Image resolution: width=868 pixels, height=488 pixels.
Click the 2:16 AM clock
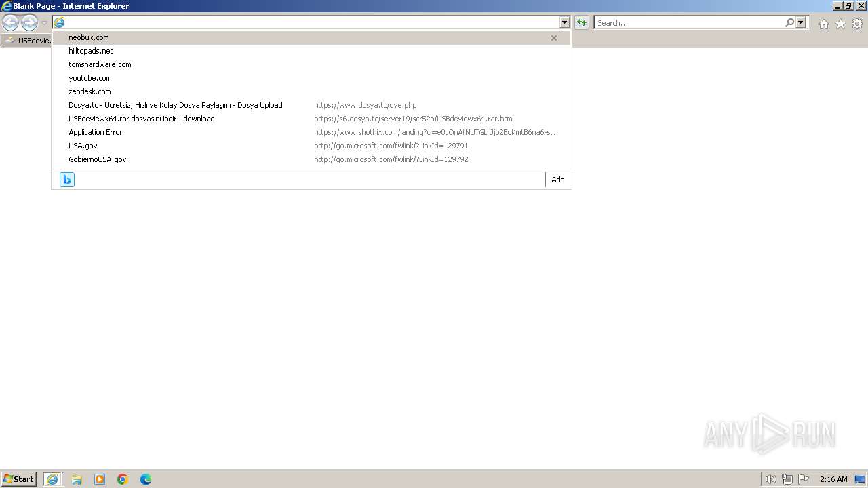click(833, 479)
